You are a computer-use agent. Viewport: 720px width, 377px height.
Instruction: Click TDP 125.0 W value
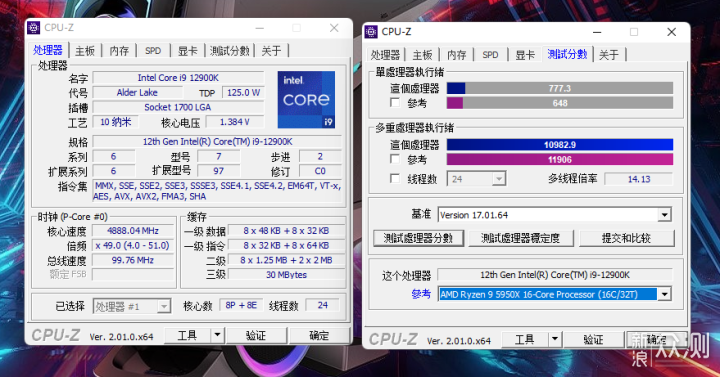tap(243, 92)
